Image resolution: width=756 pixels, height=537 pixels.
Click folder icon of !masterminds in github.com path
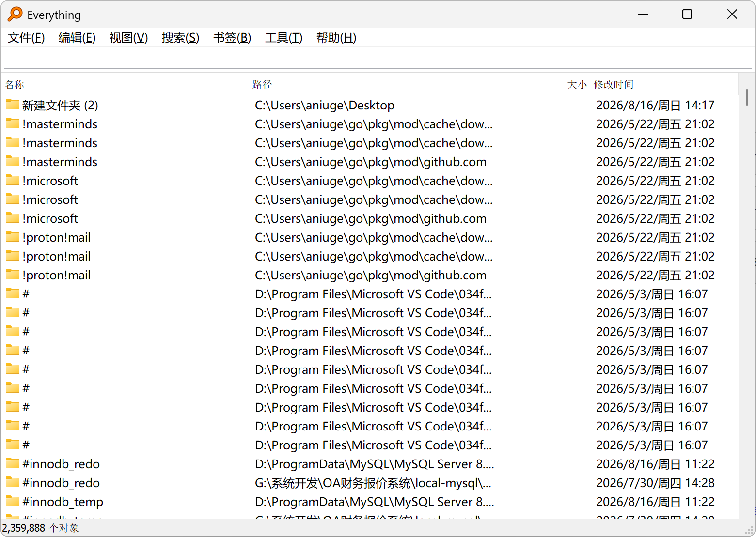(x=13, y=161)
